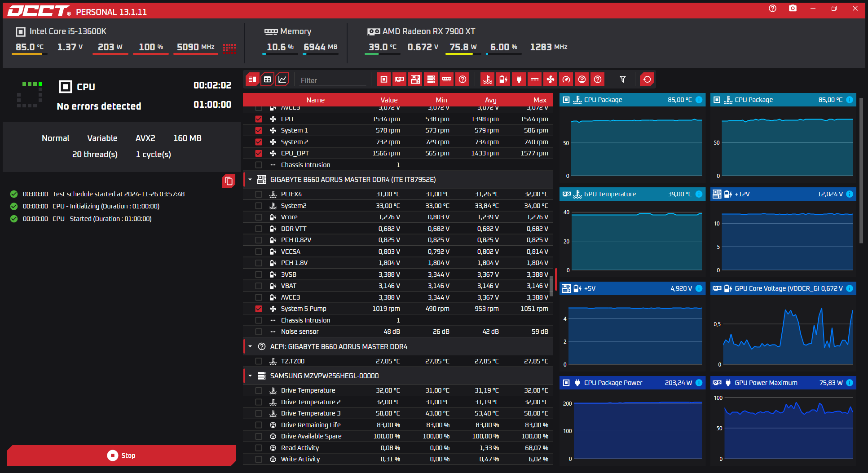The width and height of the screenshot is (868, 473).
Task: Show temperature sensors only
Action: click(x=488, y=80)
